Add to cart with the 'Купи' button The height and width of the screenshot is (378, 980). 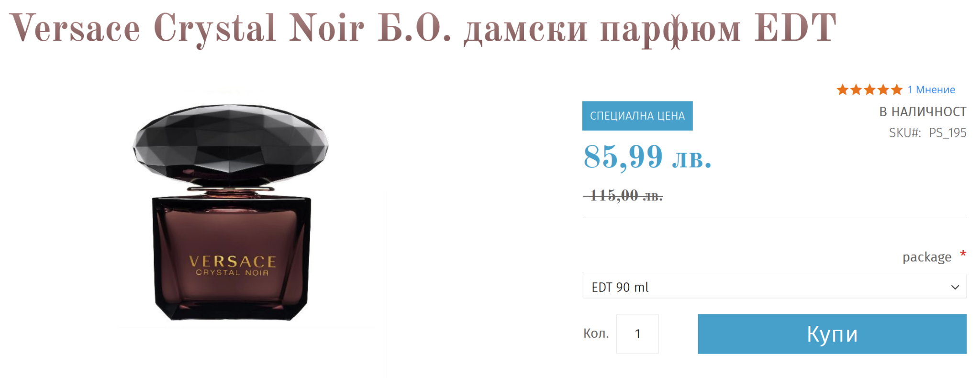pyautogui.click(x=832, y=334)
